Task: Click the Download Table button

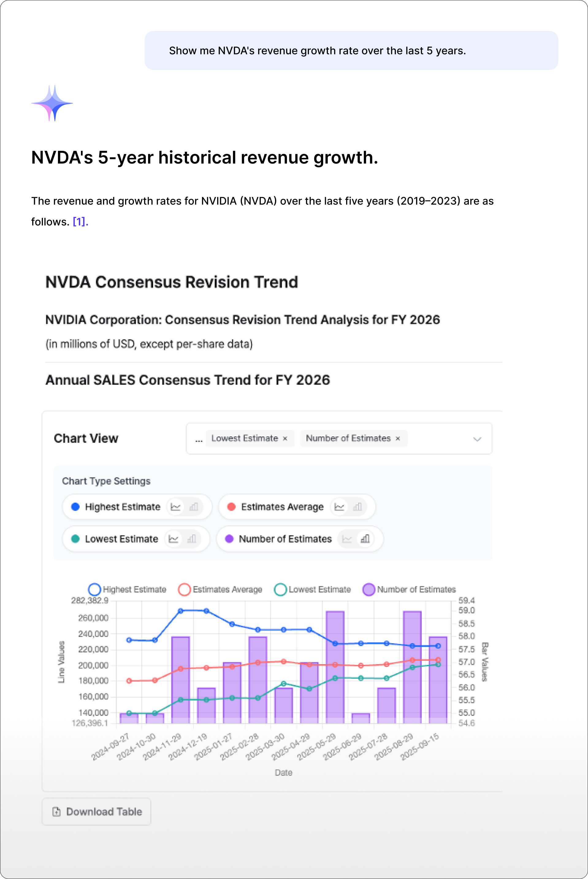Action: coord(96,812)
